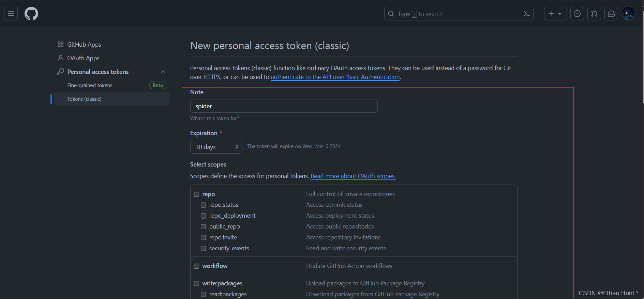The width and height of the screenshot is (644, 299).
Task: Open the hamburger navigation menu
Action: (11, 14)
